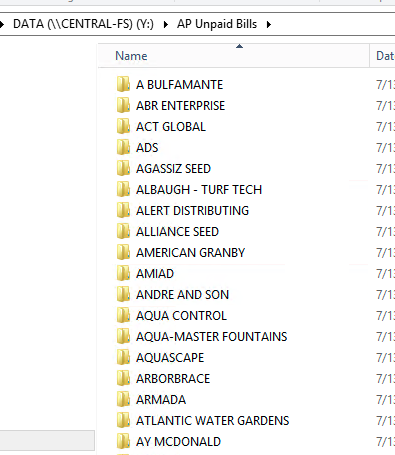Click the ALERT DISTRIBUTING folder name
395x455 pixels.
click(x=192, y=211)
